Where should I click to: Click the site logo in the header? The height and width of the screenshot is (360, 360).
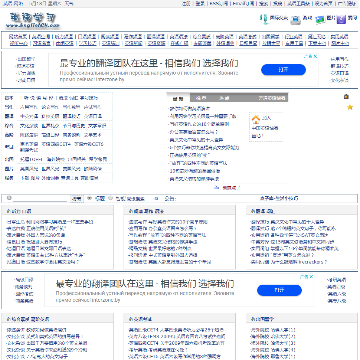[33, 21]
